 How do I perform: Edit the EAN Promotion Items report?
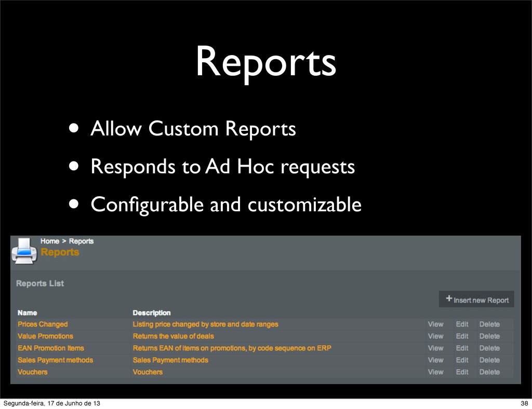pos(462,348)
